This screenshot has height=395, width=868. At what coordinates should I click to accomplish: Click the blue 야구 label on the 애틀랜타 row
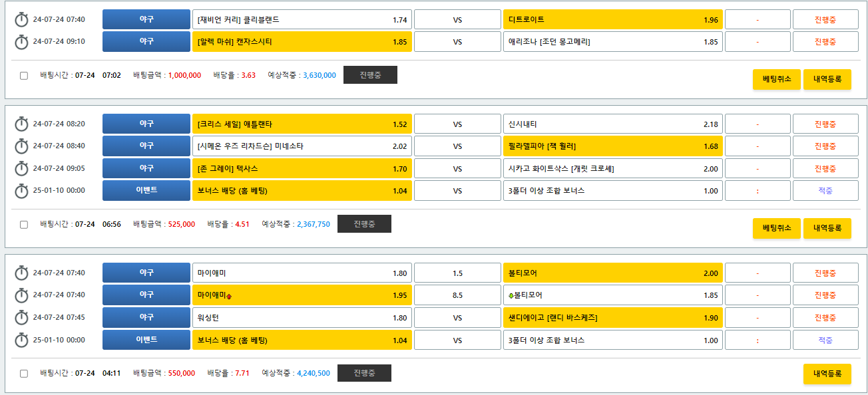pyautogui.click(x=146, y=124)
